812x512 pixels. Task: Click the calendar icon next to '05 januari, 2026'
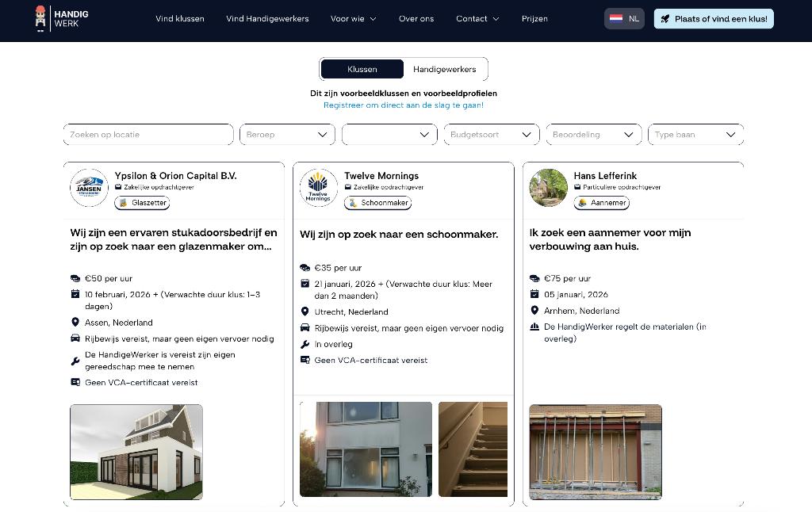pos(535,294)
